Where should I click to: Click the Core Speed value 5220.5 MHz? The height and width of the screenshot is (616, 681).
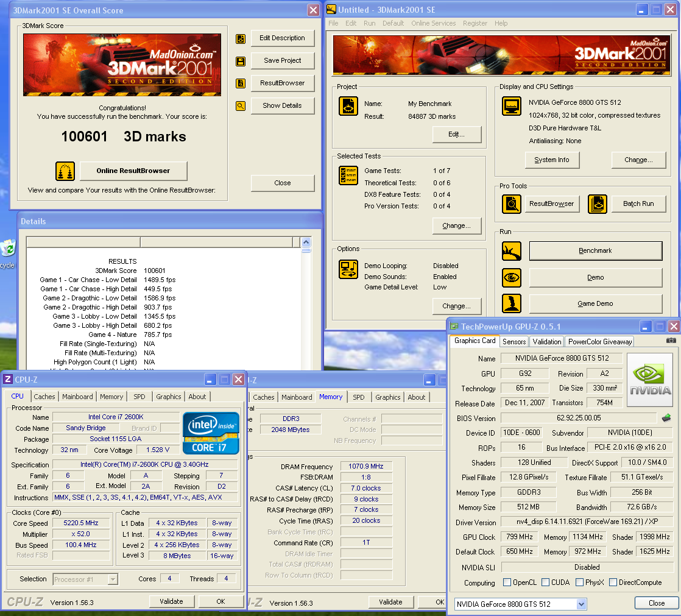click(x=81, y=523)
